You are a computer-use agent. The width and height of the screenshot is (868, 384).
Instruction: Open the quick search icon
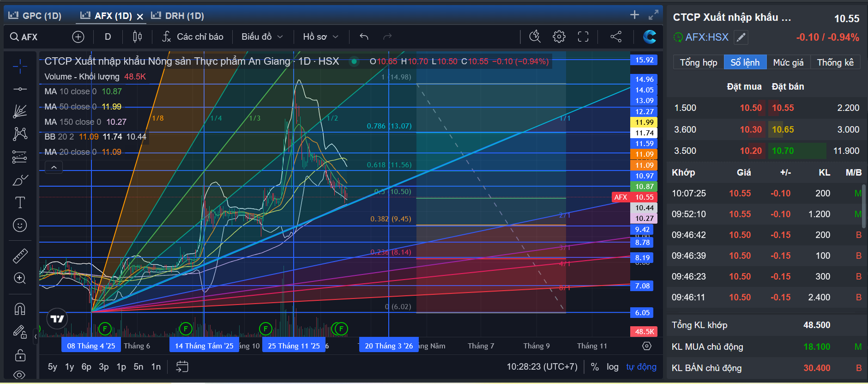coord(535,37)
